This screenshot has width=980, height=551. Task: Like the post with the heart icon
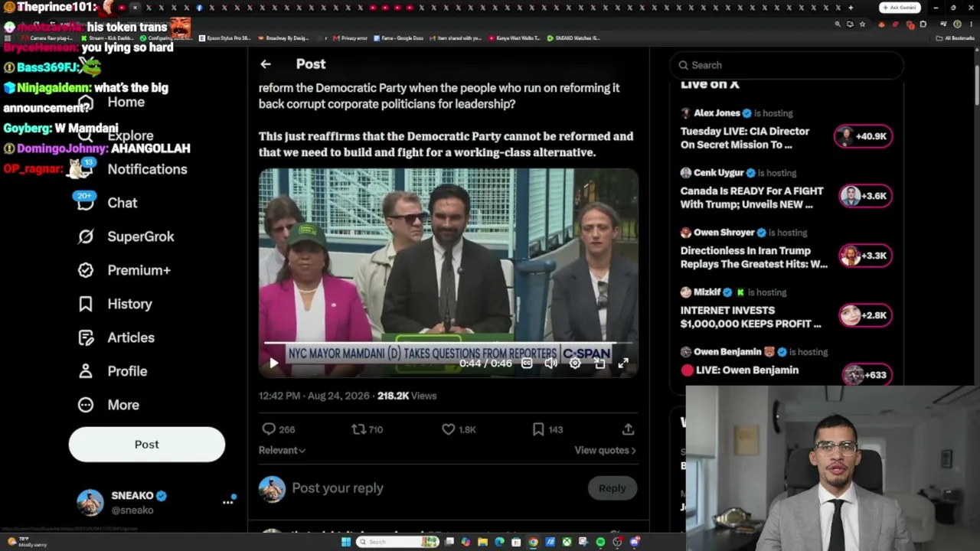click(449, 429)
